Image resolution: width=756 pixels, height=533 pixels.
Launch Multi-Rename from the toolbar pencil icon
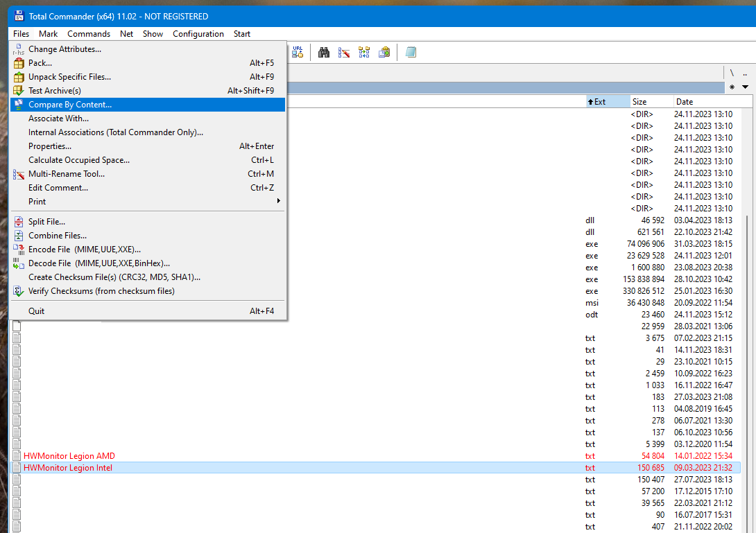pos(344,52)
